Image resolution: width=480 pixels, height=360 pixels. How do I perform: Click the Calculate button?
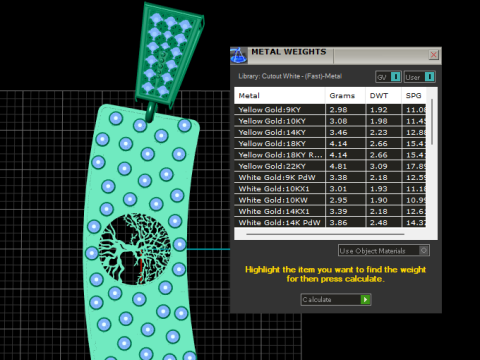click(x=336, y=299)
